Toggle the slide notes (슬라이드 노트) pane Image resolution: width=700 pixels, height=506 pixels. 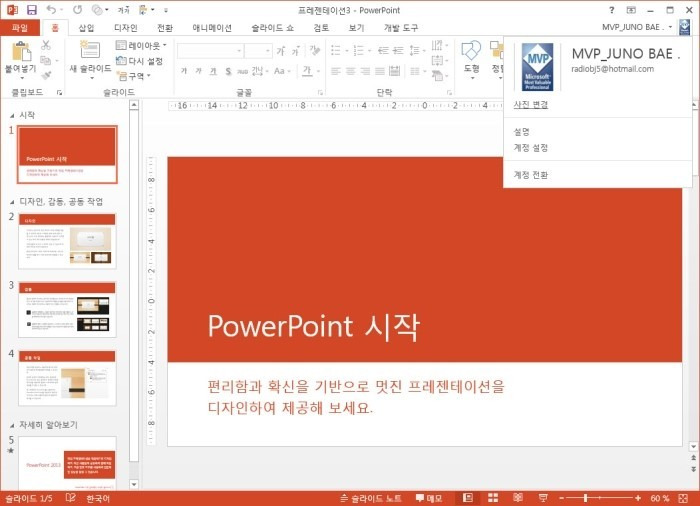(371, 498)
